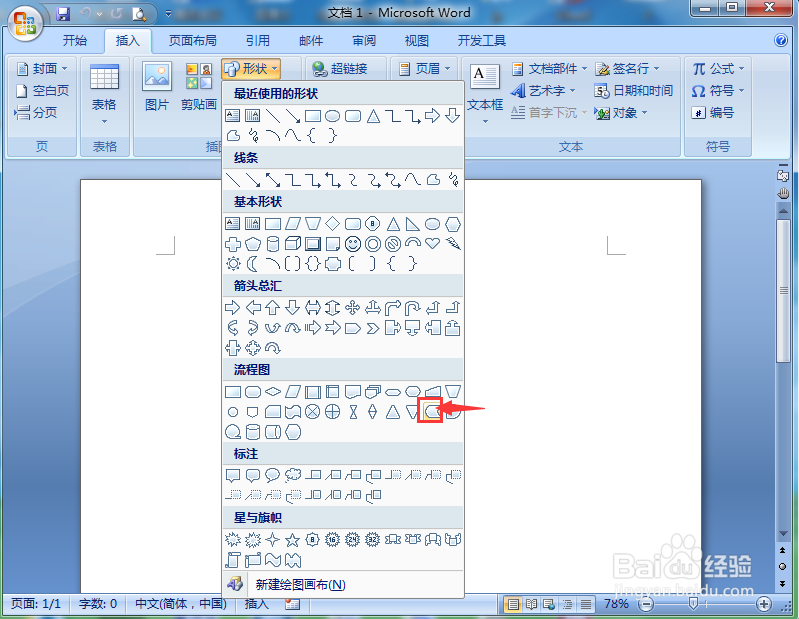
Task: Select the 4-point star shape
Action: pos(273,540)
